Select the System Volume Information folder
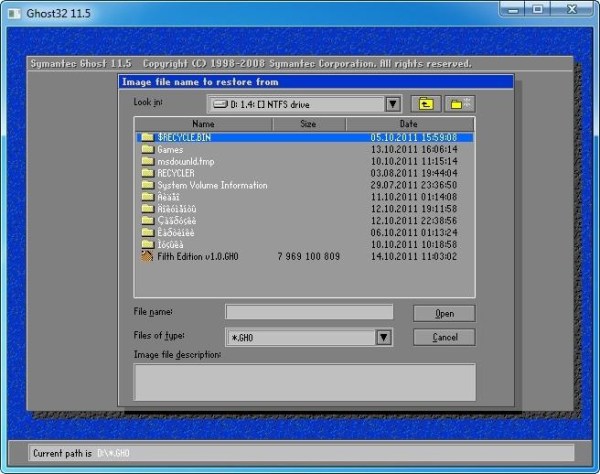The width and height of the screenshot is (600, 474). 212,185
